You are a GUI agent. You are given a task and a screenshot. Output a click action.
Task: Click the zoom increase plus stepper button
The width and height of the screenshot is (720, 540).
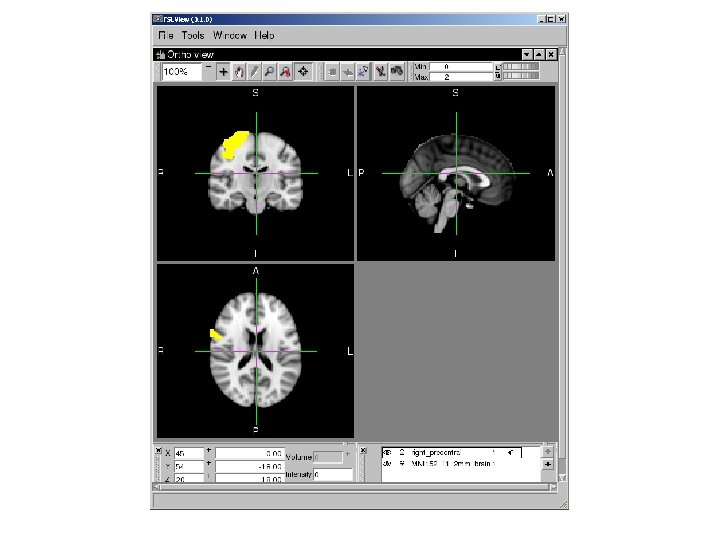(x=223, y=72)
